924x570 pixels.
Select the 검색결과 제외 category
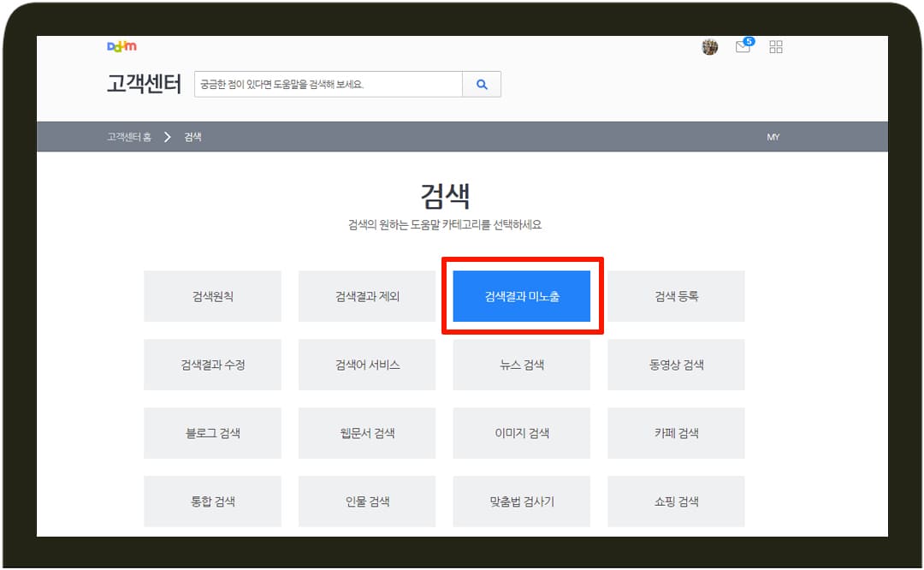(x=367, y=295)
